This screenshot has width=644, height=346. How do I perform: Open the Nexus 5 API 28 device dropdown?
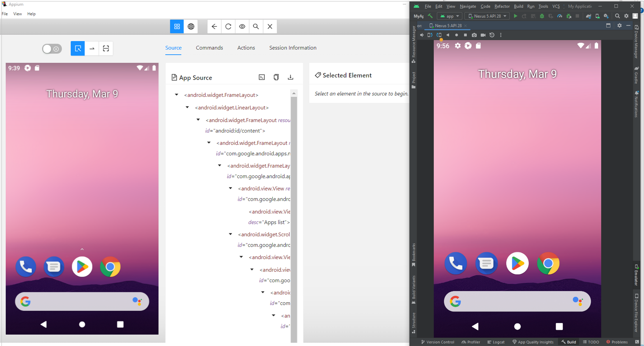tap(487, 16)
